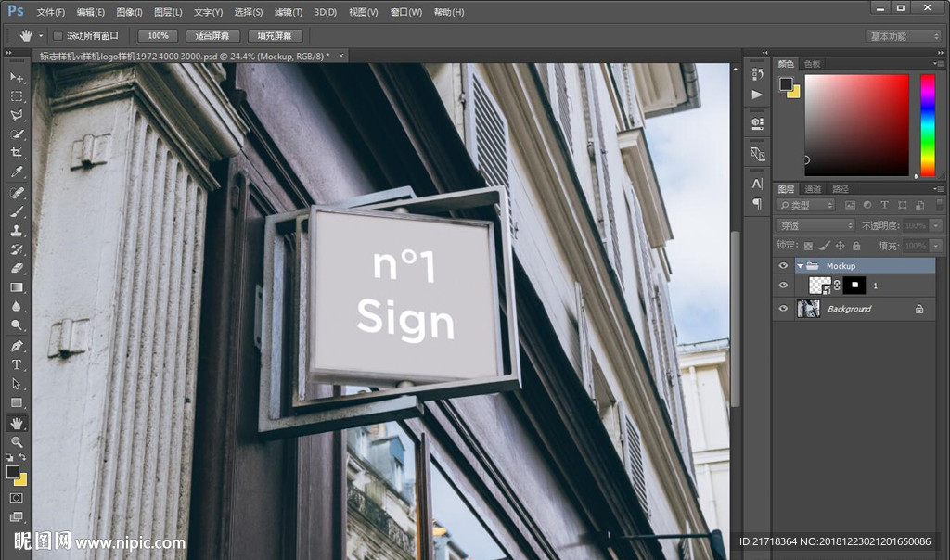
Task: Open the Layers panel flyout menu
Action: 939,189
